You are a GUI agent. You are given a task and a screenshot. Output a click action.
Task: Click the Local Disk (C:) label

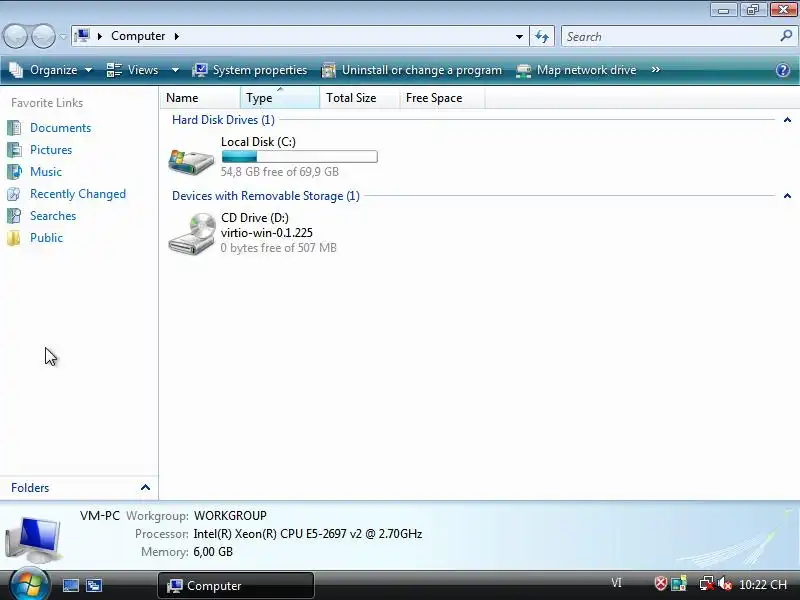258,142
